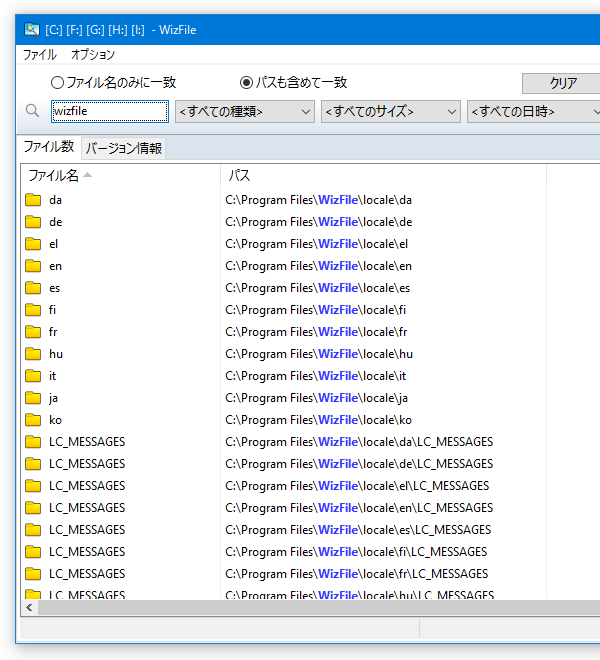Click folder icon of the fr row
The image size is (600, 660).
click(33, 332)
